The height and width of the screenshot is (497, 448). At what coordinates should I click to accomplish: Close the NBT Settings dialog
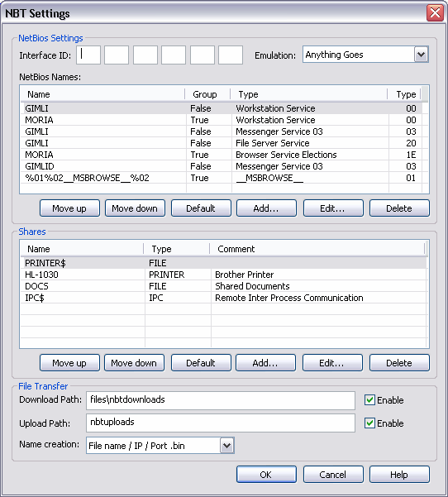pyautogui.click(x=435, y=13)
